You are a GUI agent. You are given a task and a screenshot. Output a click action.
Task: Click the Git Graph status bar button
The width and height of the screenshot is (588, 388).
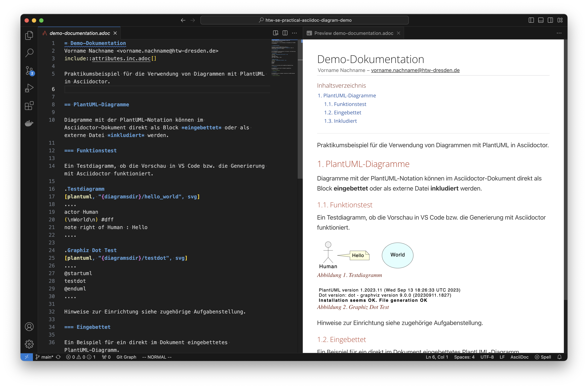[x=126, y=357]
